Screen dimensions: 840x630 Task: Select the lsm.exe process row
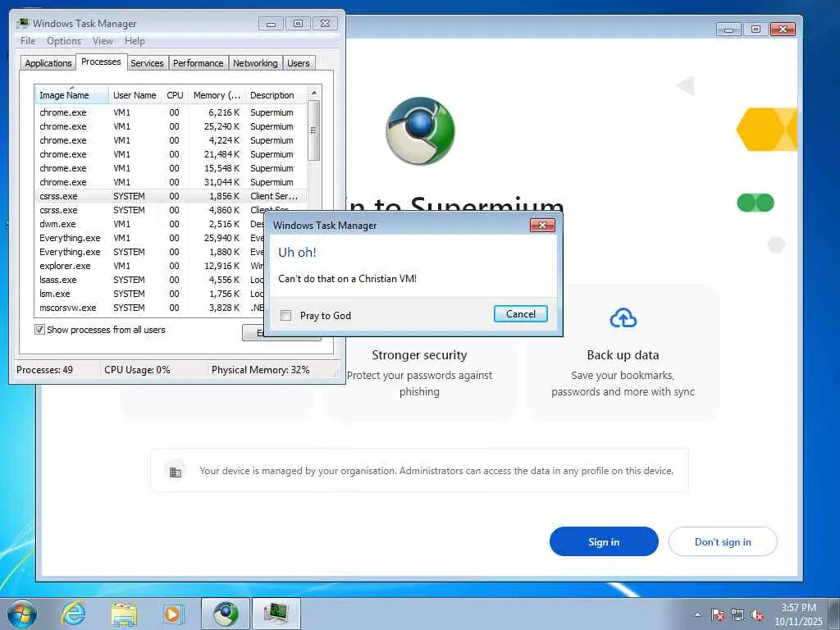coord(149,294)
